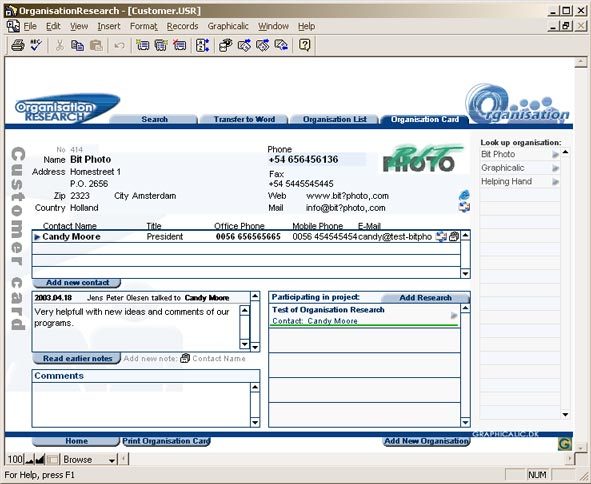The height and width of the screenshot is (484, 591).
Task: Click the Help question mark icon
Action: click(304, 46)
